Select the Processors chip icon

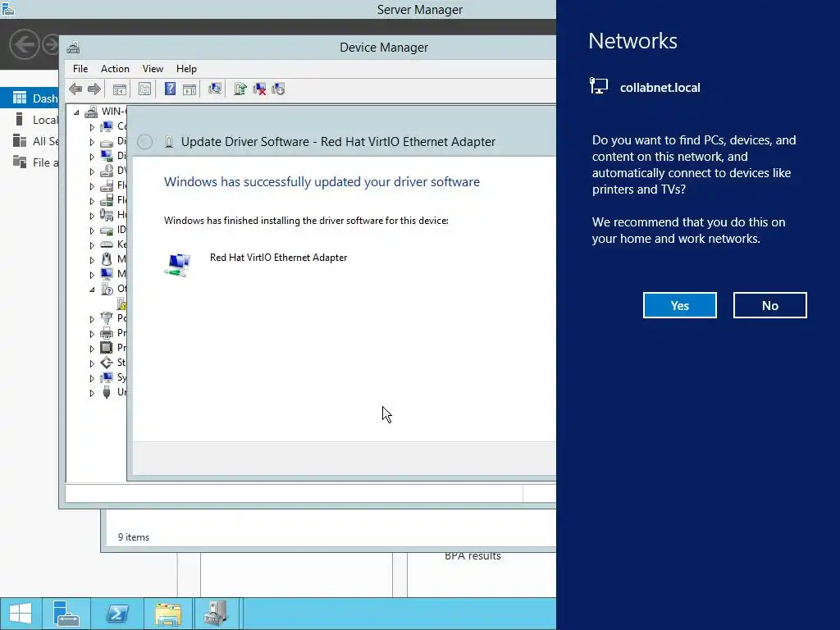point(107,348)
